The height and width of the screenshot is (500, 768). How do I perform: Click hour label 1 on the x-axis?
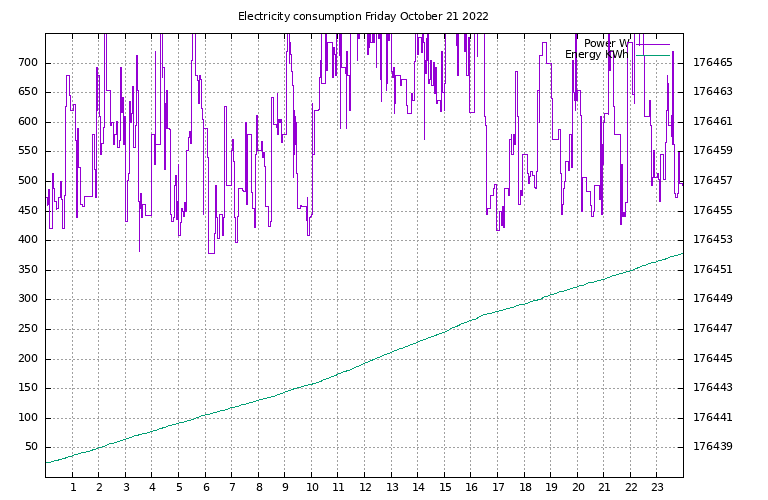[73, 487]
